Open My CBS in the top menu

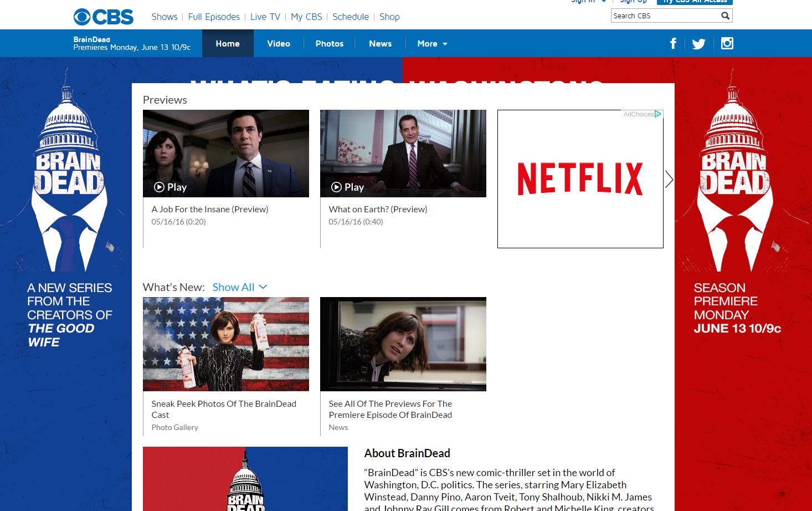point(306,17)
